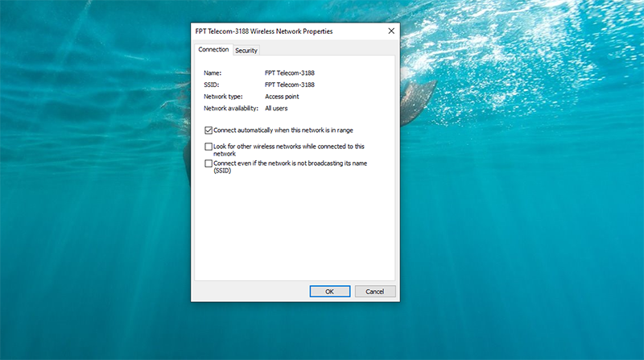Click the Access point network type text
Viewport: 644px width, 360px height.
point(282,97)
